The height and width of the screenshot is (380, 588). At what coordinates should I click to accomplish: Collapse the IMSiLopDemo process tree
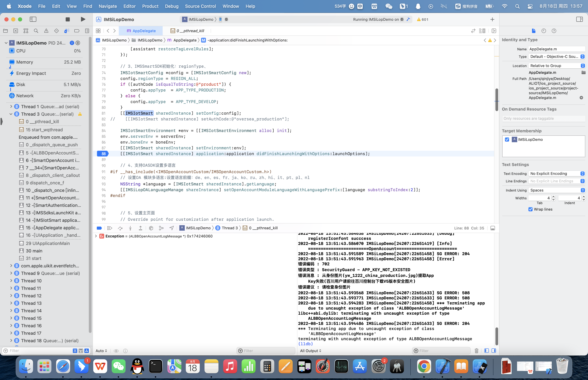click(6, 43)
